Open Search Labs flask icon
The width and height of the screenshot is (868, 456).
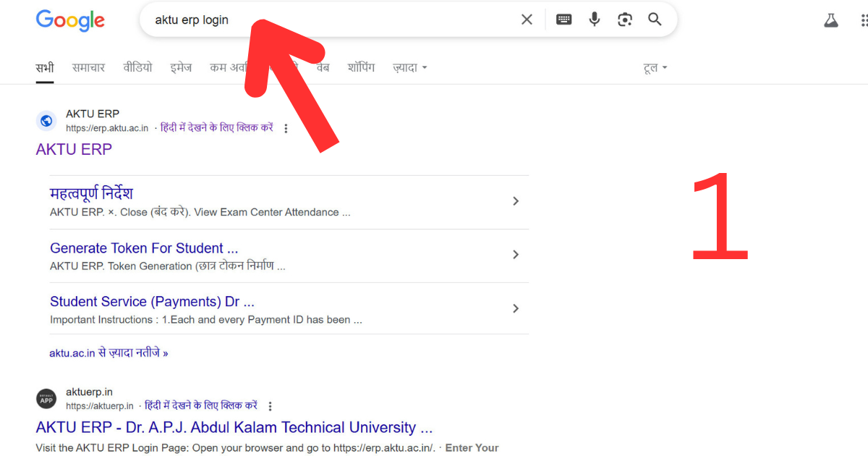point(831,20)
